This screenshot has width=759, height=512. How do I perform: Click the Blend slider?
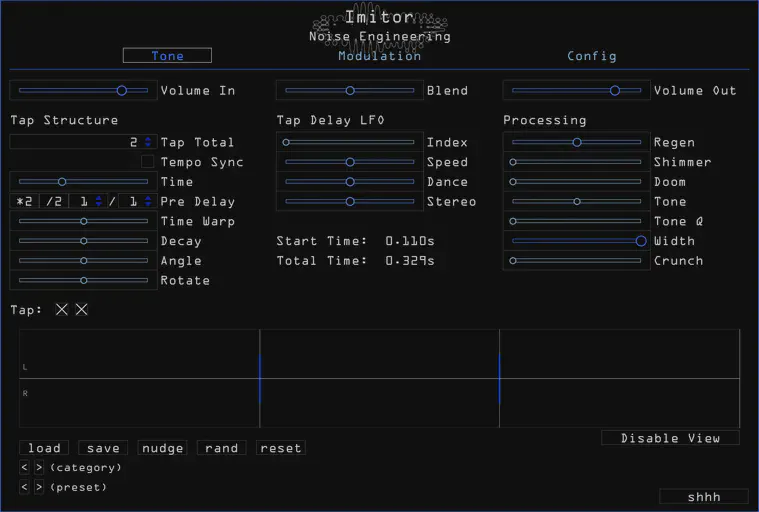[349, 90]
